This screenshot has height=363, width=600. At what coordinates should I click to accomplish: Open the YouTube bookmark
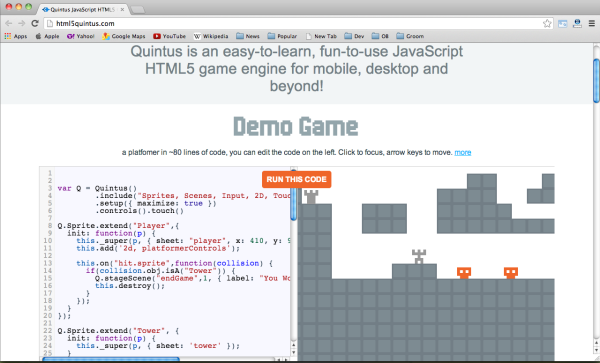[x=169, y=36]
